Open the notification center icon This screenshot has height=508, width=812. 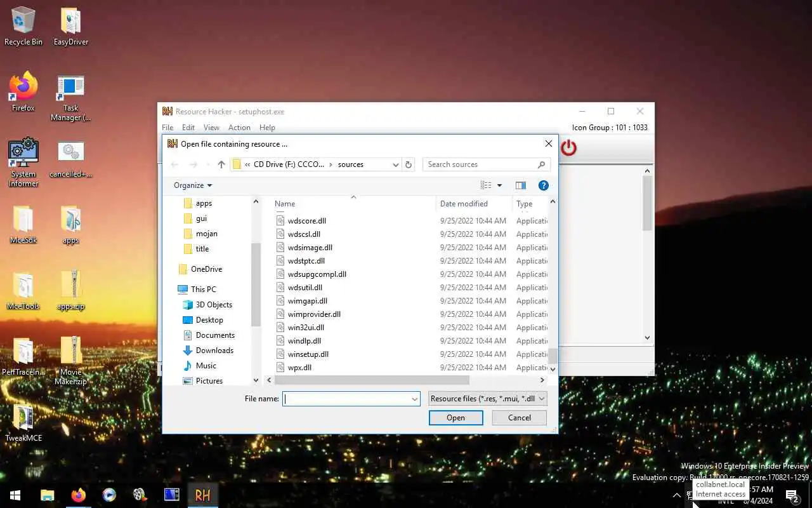(792, 495)
